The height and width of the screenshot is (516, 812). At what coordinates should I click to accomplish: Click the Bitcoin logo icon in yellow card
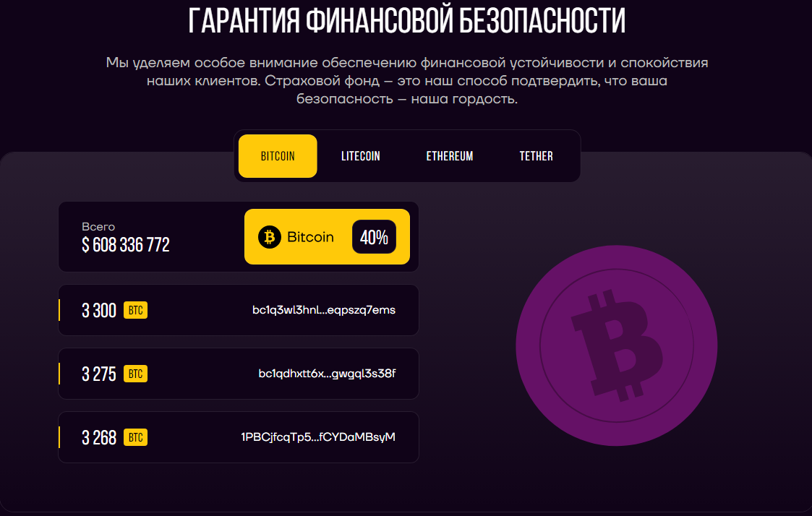pyautogui.click(x=269, y=237)
